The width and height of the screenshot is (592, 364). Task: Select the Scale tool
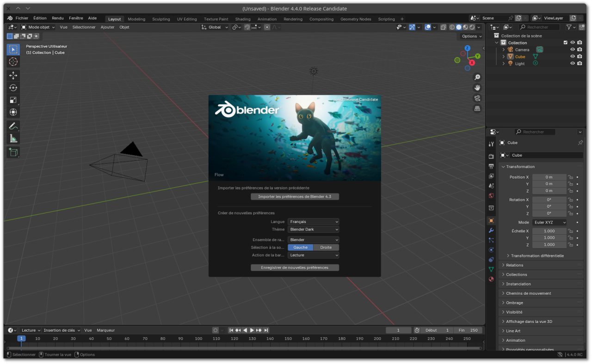13,100
